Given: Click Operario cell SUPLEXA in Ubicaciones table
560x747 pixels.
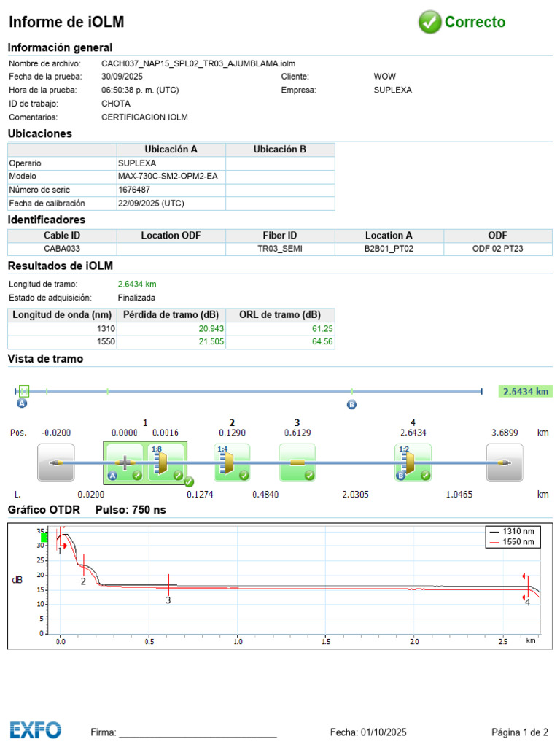Looking at the screenshot, I should tap(171, 163).
